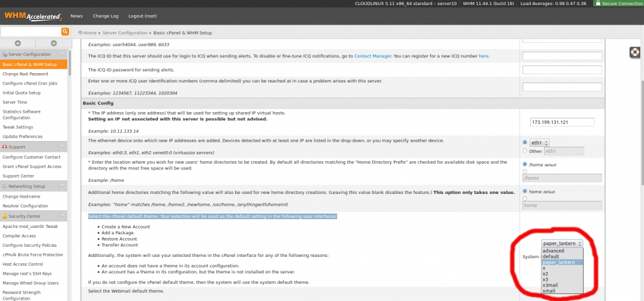Open Change Root Password
Image resolution: width=644 pixels, height=301 pixels.
point(25,74)
